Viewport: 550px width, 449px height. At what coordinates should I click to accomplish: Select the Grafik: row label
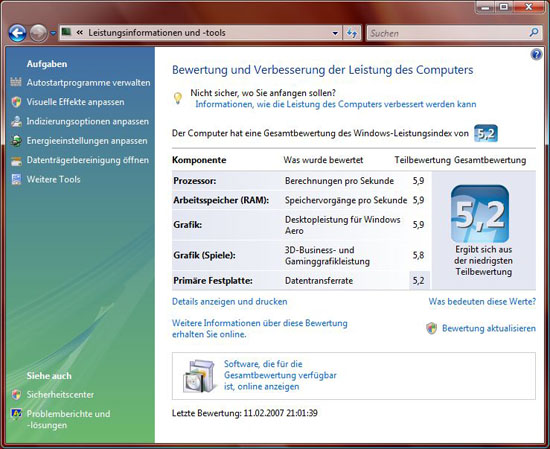188,225
